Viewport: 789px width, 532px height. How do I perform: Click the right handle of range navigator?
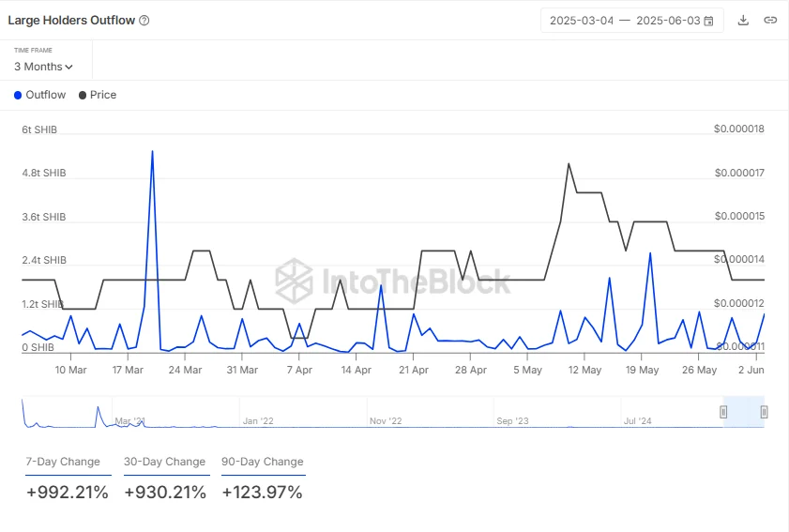[x=765, y=412]
